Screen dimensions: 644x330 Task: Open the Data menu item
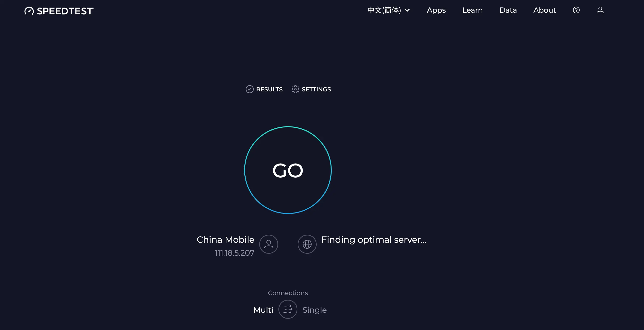(x=508, y=10)
